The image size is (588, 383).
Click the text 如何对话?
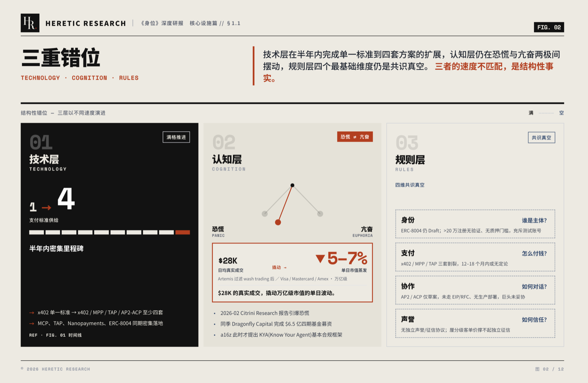[x=534, y=287]
